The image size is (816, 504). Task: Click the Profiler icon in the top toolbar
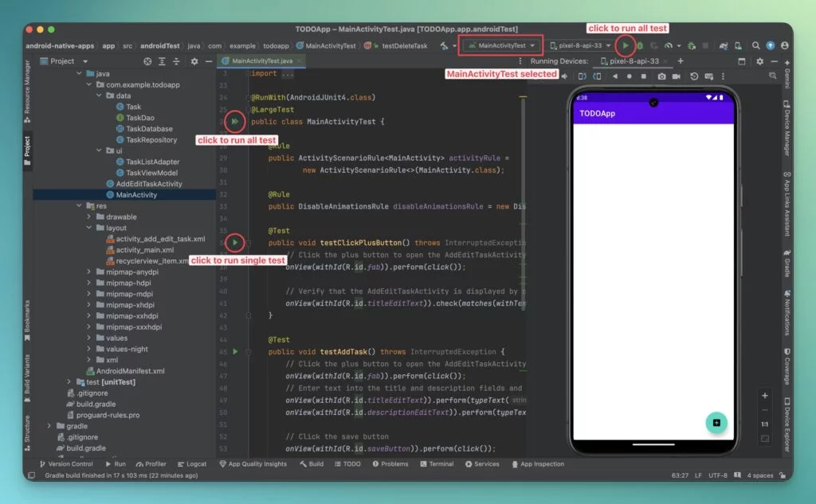pyautogui.click(x=669, y=45)
